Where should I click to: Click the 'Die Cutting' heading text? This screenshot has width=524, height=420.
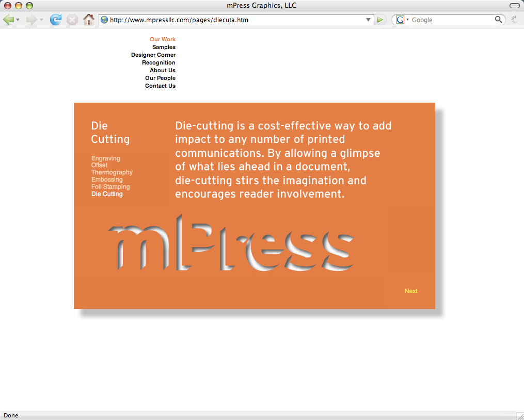pos(110,132)
